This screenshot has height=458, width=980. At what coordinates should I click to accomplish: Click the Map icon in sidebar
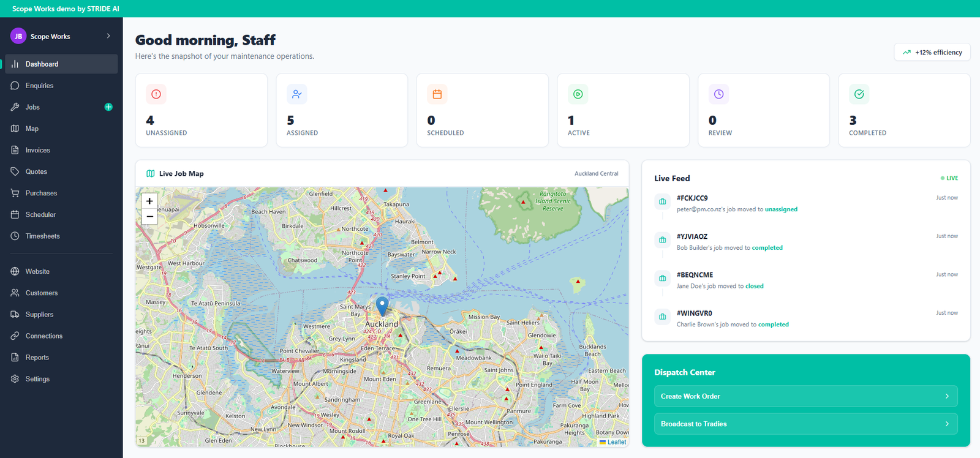pos(15,129)
